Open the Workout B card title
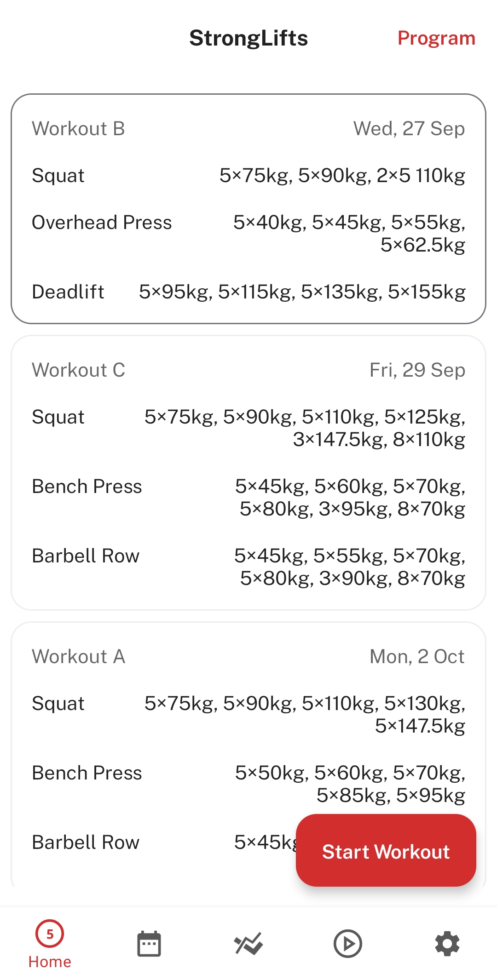497x980 pixels. [x=78, y=129]
